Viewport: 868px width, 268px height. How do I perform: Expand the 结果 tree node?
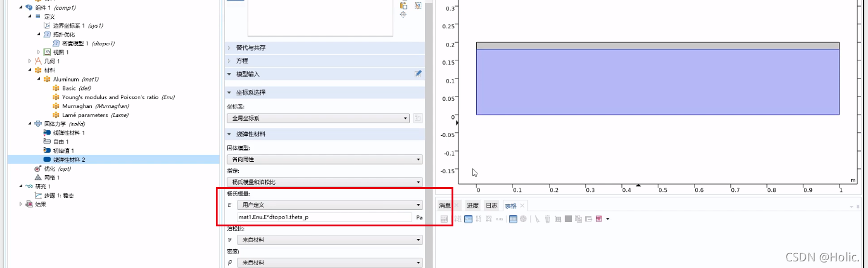pyautogui.click(x=21, y=204)
